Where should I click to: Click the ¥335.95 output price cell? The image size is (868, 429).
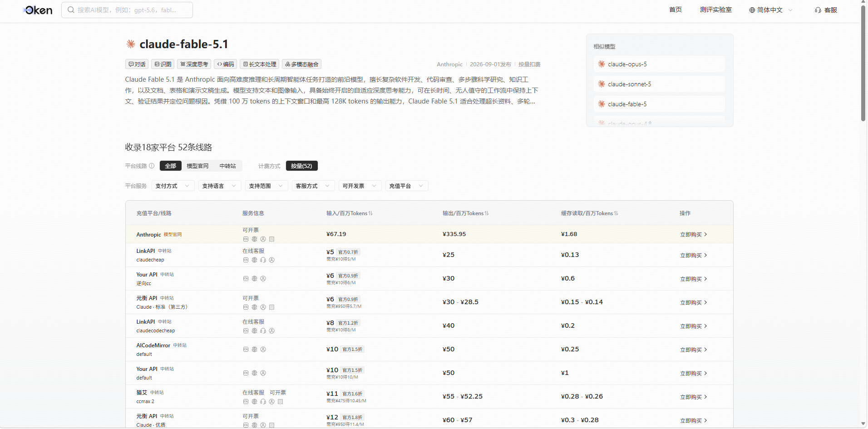pyautogui.click(x=454, y=234)
